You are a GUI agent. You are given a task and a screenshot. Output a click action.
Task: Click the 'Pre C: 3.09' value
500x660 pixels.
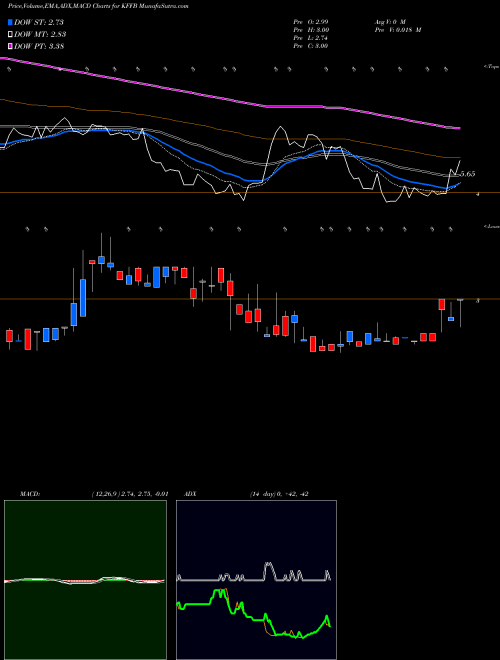pyautogui.click(x=311, y=46)
